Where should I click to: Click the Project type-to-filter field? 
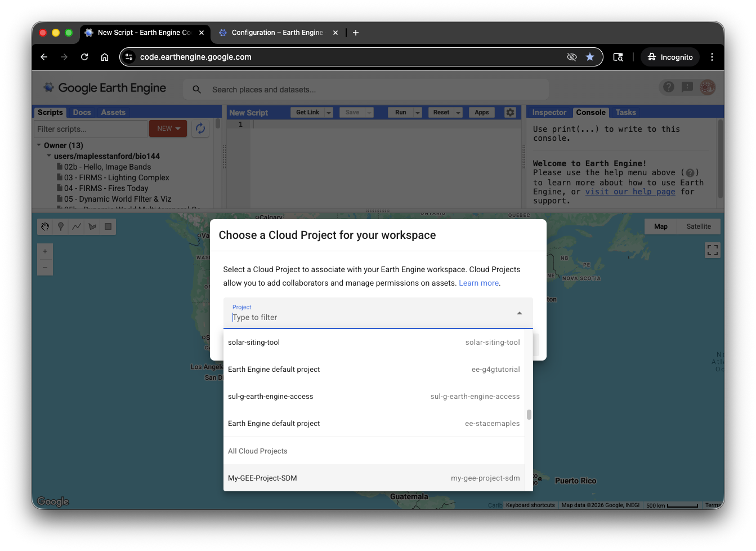[338, 317]
